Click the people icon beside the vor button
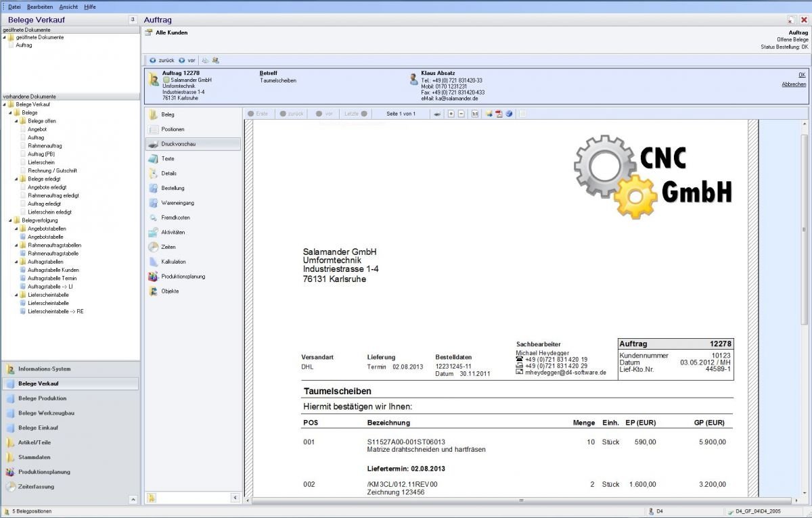 (215, 60)
